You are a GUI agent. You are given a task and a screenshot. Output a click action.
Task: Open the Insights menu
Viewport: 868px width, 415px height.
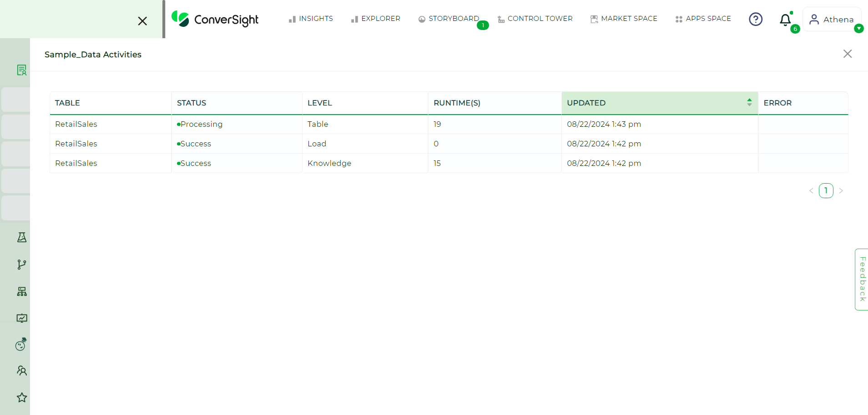coord(311,19)
